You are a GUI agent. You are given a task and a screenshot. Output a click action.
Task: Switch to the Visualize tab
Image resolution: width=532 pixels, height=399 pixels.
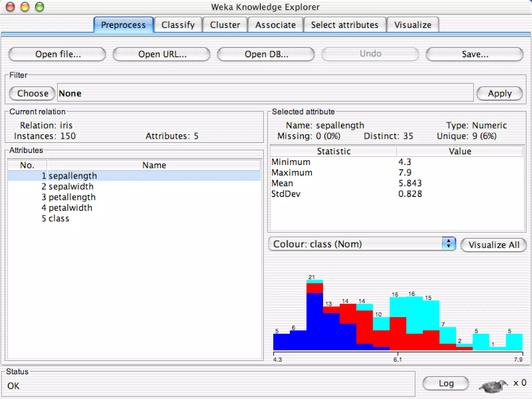(413, 25)
